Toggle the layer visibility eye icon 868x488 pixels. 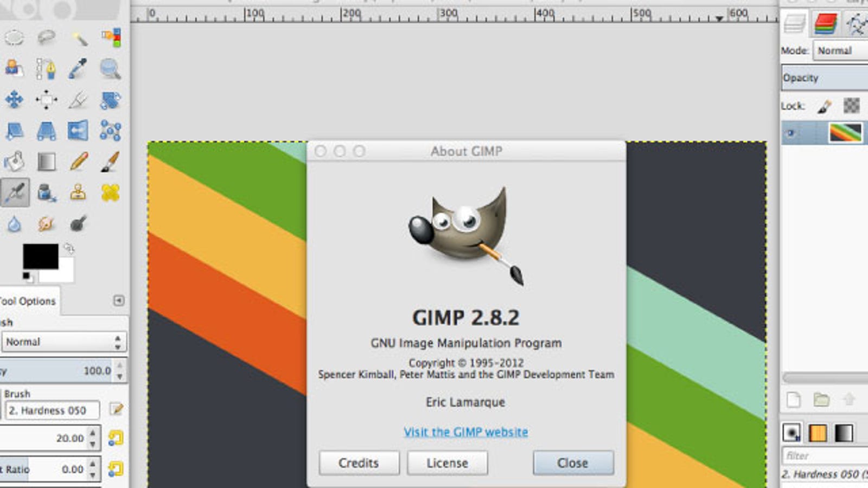(791, 133)
